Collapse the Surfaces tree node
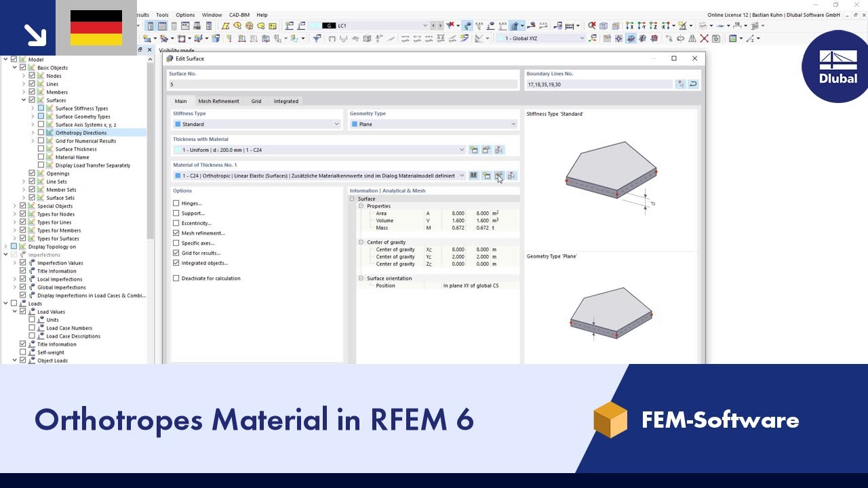The width and height of the screenshot is (868, 488). click(23, 100)
